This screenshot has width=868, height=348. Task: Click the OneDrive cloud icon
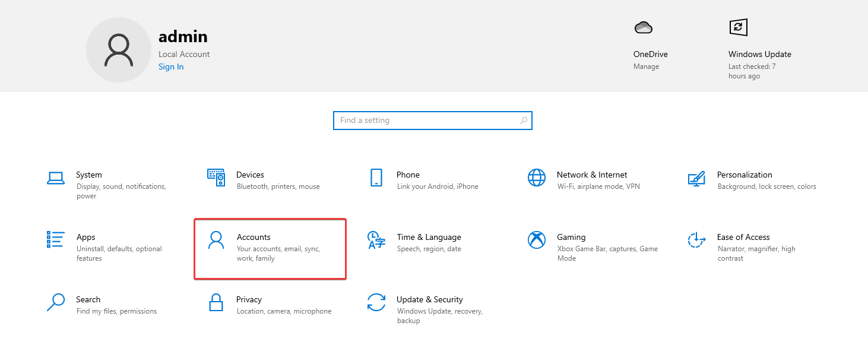[643, 27]
